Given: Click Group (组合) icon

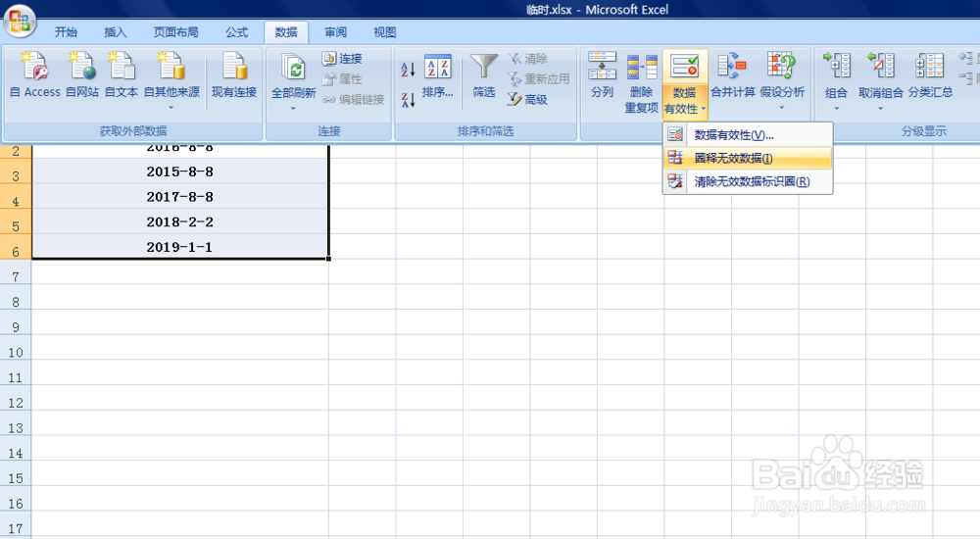Looking at the screenshot, I should pyautogui.click(x=836, y=67).
